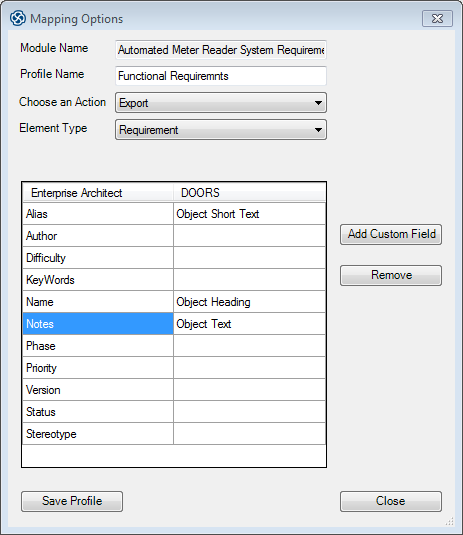Image resolution: width=463 pixels, height=535 pixels.
Task: Click the DOORS cell next to Status
Action: 249,412
